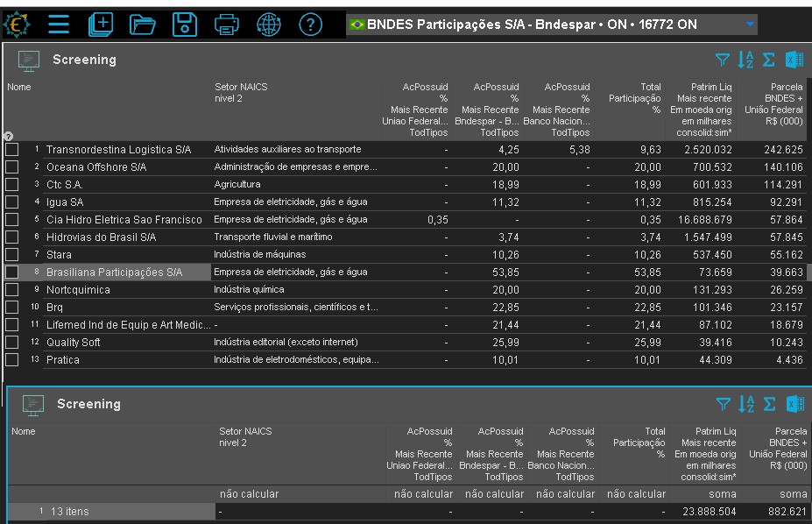Click sigma totals icon in upper Screening panel

tap(768, 60)
